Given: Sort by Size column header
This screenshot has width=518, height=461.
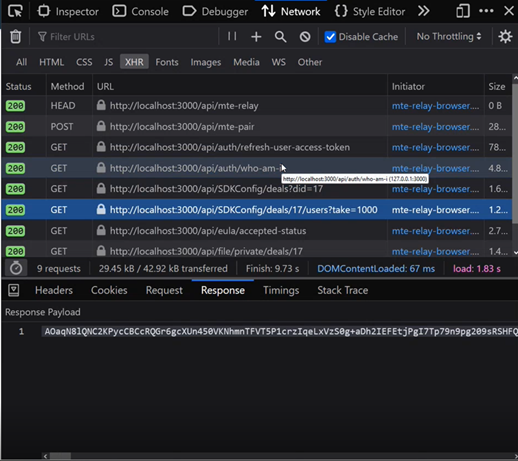Looking at the screenshot, I should 497,86.
